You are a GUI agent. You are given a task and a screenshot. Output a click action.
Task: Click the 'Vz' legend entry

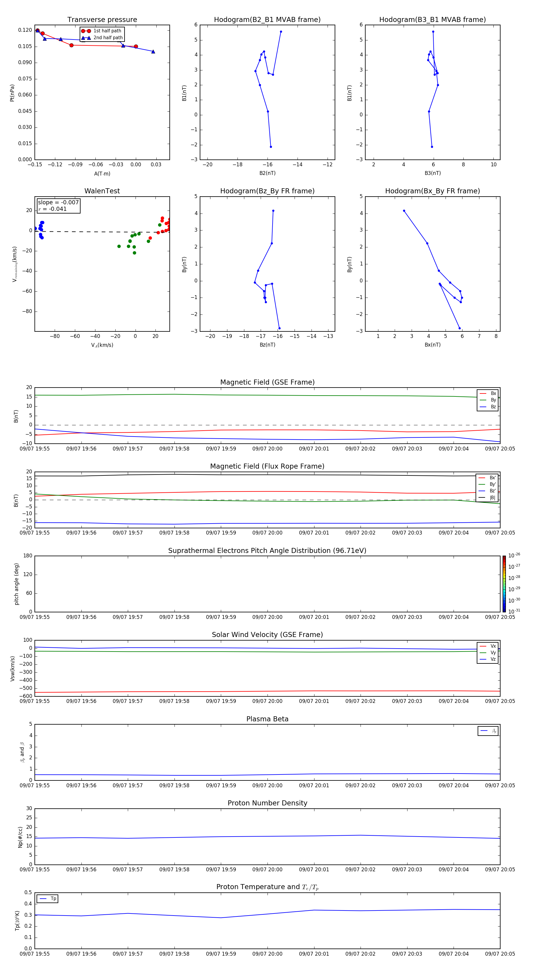[488, 659]
